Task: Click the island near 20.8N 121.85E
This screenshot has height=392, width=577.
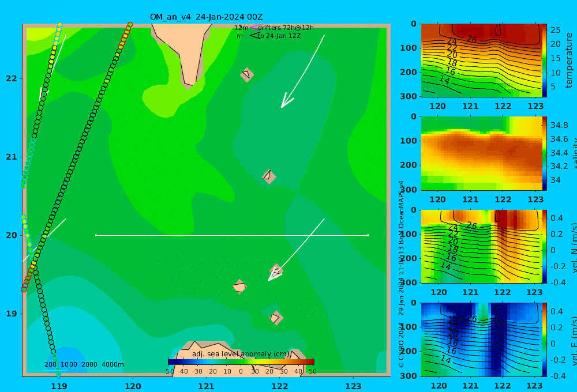Action: [269, 176]
